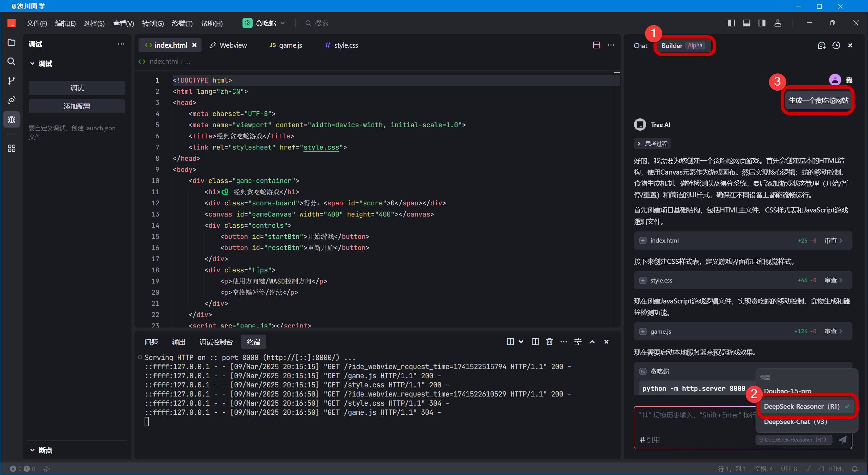Click the style.css link in code

(321, 147)
